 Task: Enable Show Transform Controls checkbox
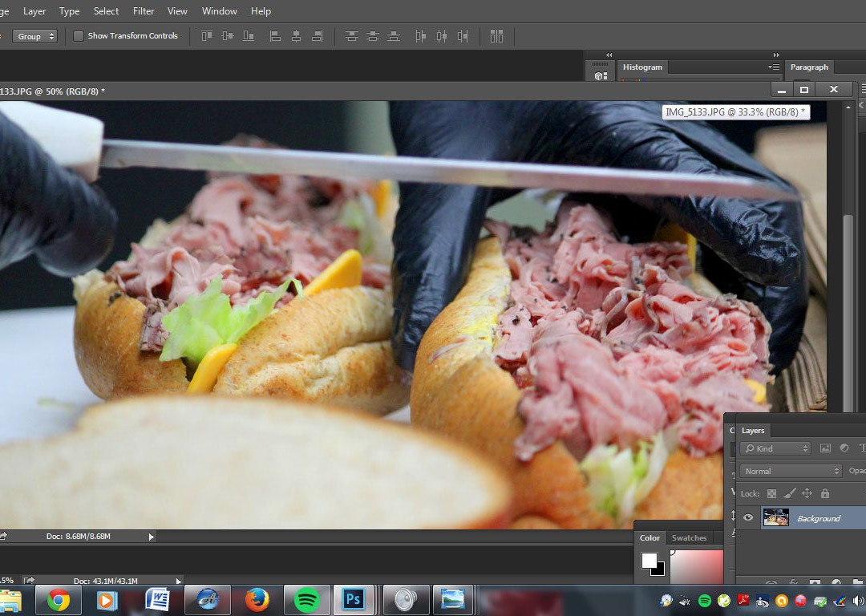79,36
